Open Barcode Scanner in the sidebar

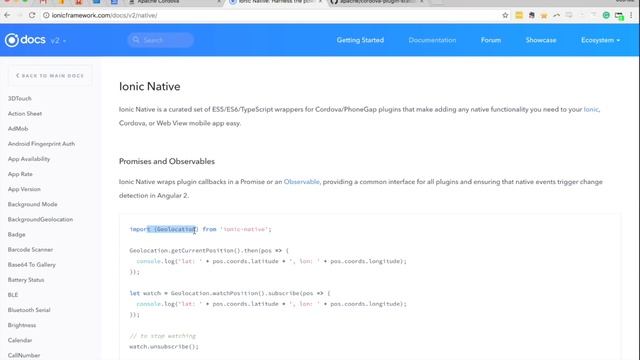(x=30, y=249)
